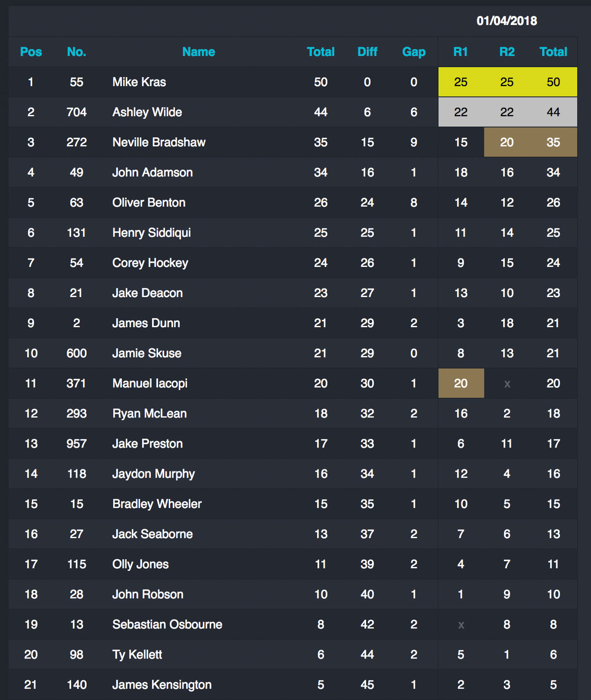Open Mike Kras rider entry
Screen dimensions: 591x700
(139, 82)
